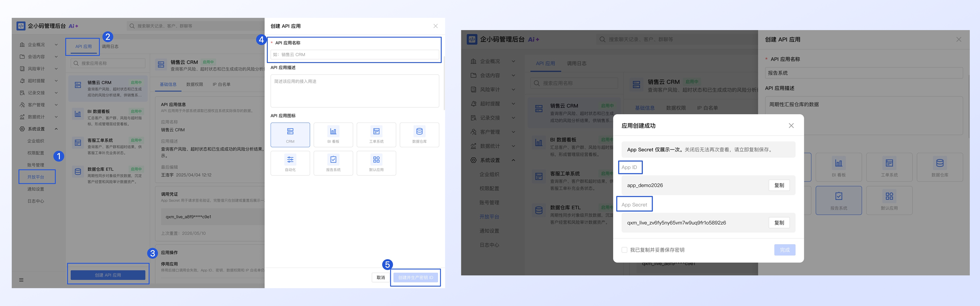Click the Ai+ badge in the left screenshot's header
Viewport: 980px width, 306px height.
point(73,26)
